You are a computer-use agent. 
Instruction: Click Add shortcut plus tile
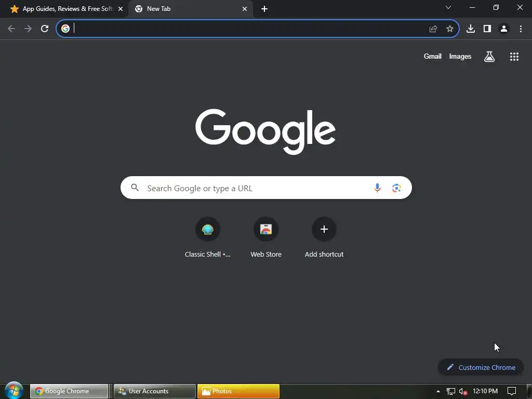click(x=324, y=237)
